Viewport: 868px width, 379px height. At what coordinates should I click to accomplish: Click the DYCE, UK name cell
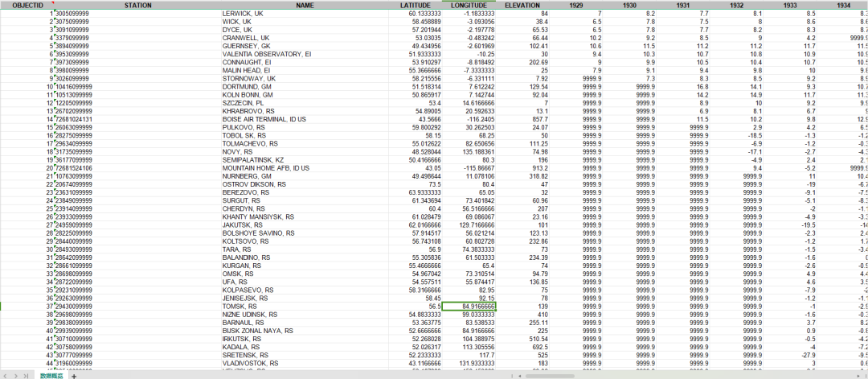coord(305,29)
